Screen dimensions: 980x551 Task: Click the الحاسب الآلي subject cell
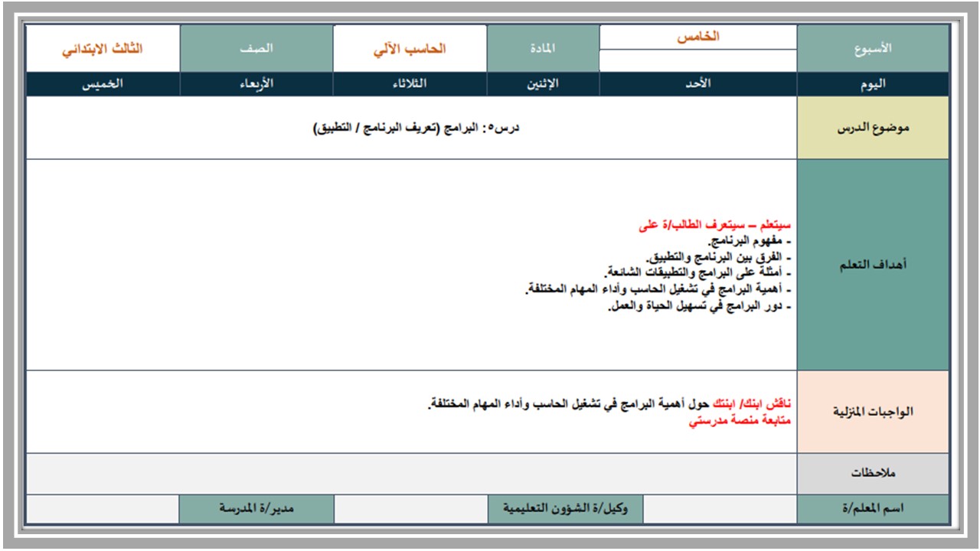(x=410, y=48)
